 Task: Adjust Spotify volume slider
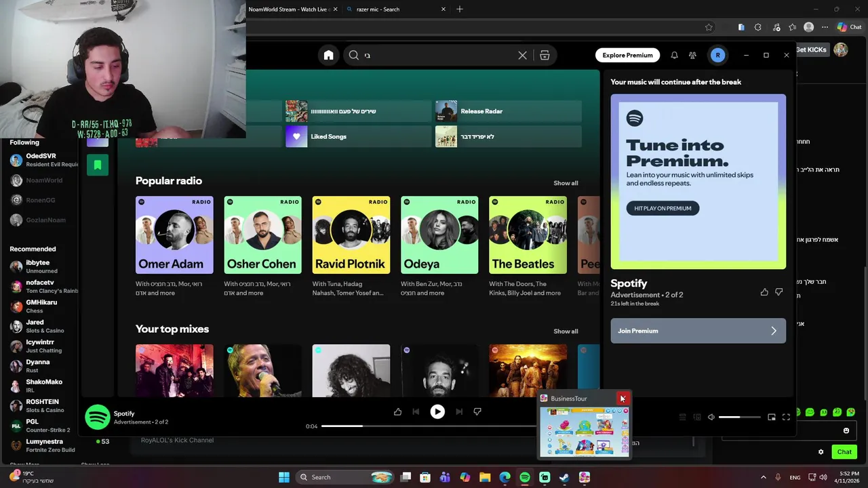tap(739, 418)
